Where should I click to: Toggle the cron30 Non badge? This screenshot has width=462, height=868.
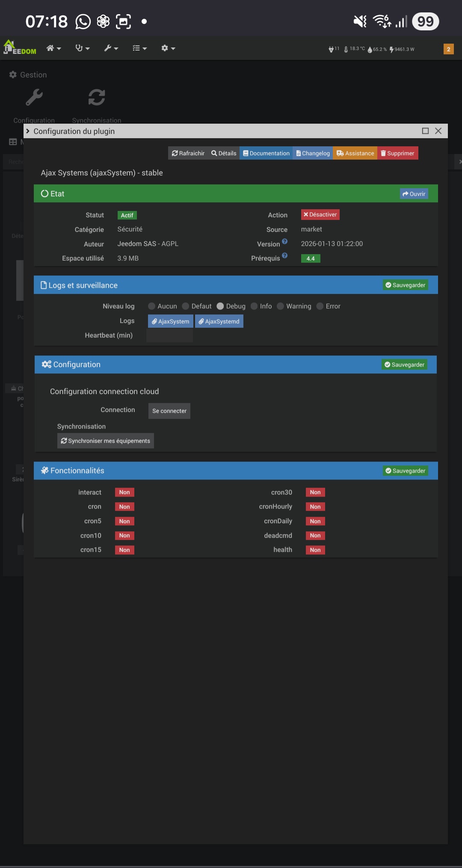pyautogui.click(x=315, y=492)
